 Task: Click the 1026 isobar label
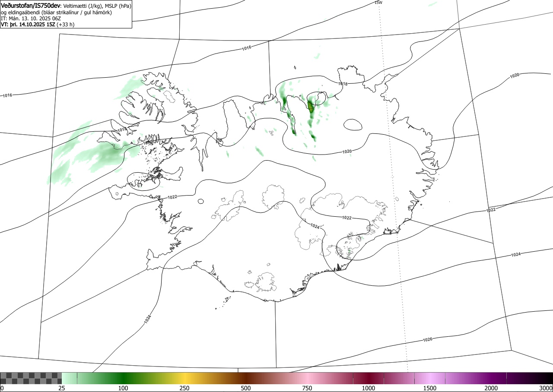pos(427,339)
